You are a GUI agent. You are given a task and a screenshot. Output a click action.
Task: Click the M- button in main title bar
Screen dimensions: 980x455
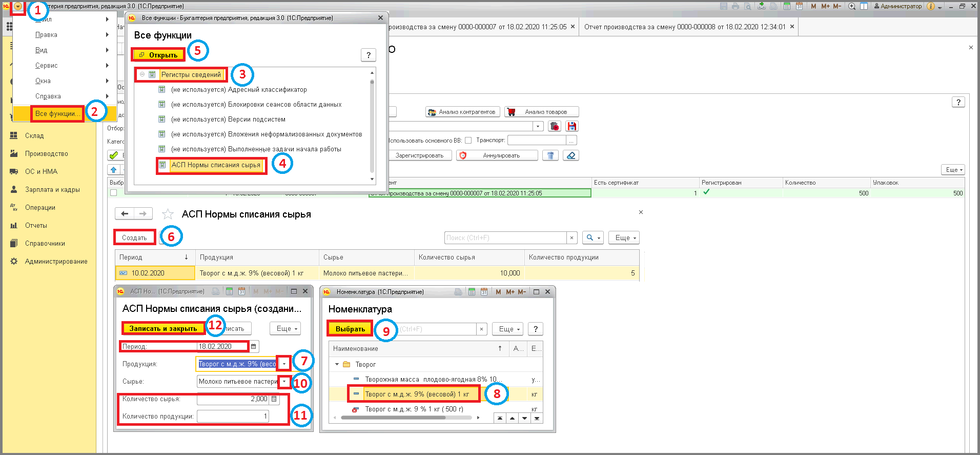coord(837,6)
